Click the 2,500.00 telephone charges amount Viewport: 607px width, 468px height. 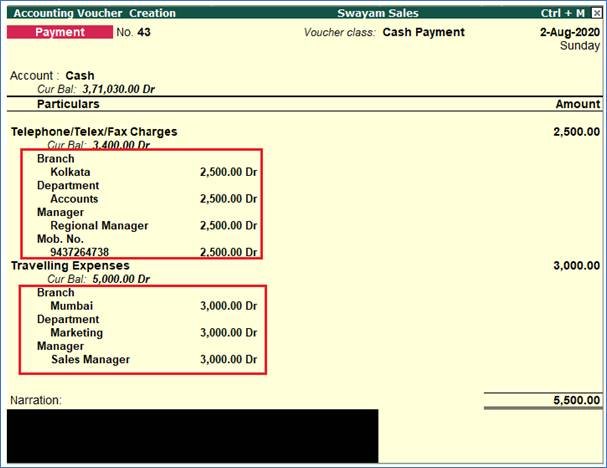point(576,131)
